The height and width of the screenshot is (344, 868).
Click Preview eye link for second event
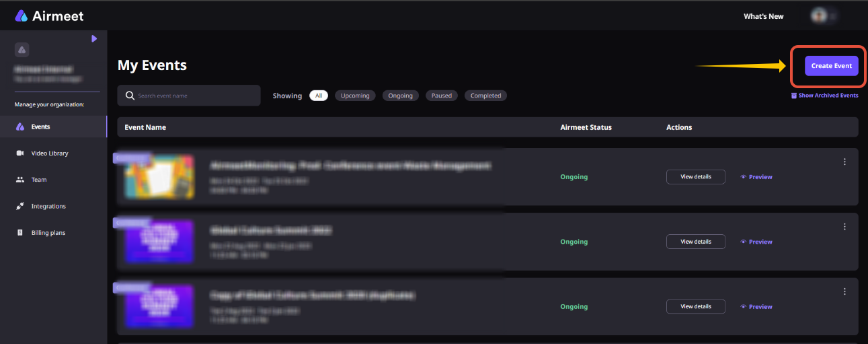click(x=756, y=242)
